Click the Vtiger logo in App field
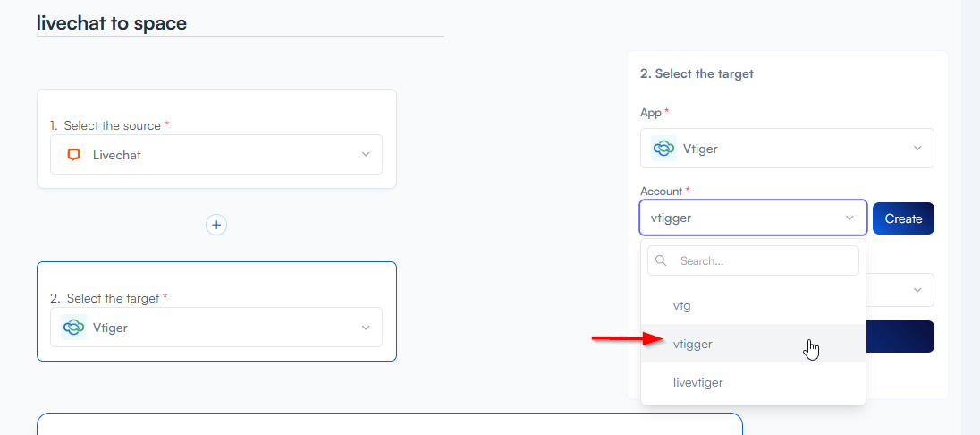The width and height of the screenshot is (980, 435). tap(663, 149)
